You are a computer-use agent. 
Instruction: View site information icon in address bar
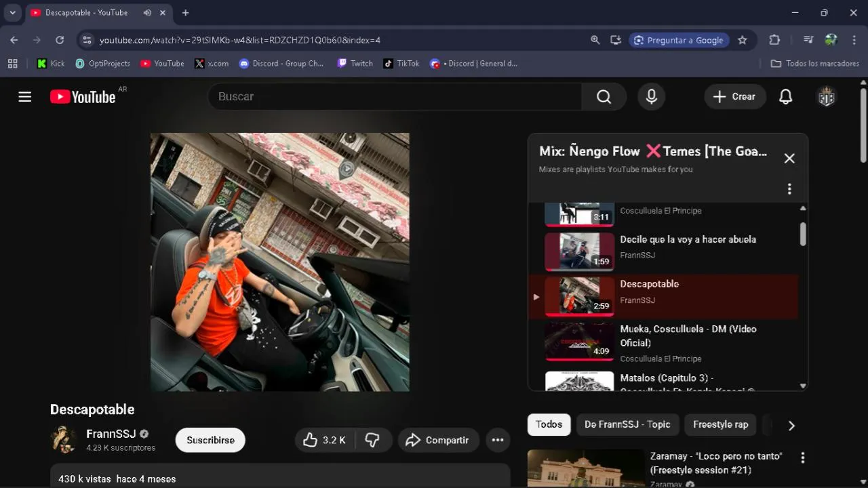click(x=87, y=40)
